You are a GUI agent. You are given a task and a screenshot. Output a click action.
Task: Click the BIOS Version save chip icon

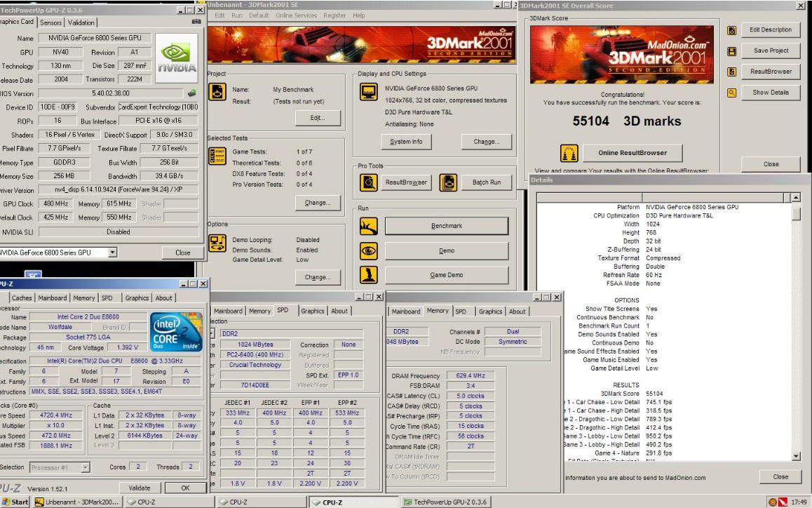(x=192, y=93)
